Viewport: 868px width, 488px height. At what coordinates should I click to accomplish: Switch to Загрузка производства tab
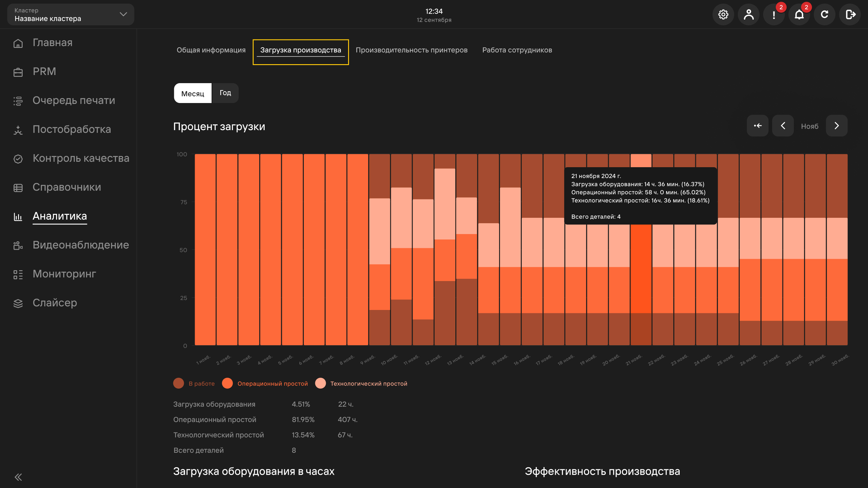[x=300, y=50]
